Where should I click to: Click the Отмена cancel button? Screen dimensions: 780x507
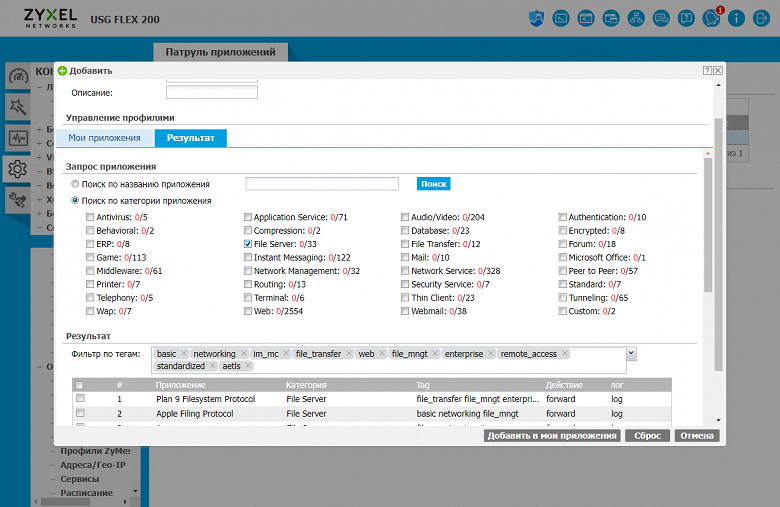point(697,436)
